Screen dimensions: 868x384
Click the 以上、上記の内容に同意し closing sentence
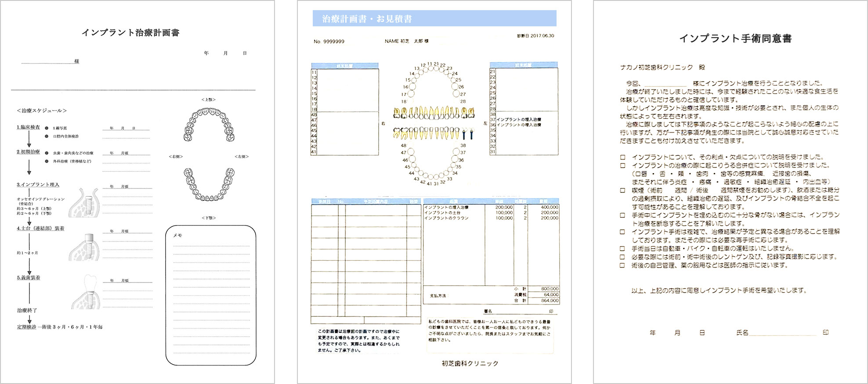click(719, 290)
